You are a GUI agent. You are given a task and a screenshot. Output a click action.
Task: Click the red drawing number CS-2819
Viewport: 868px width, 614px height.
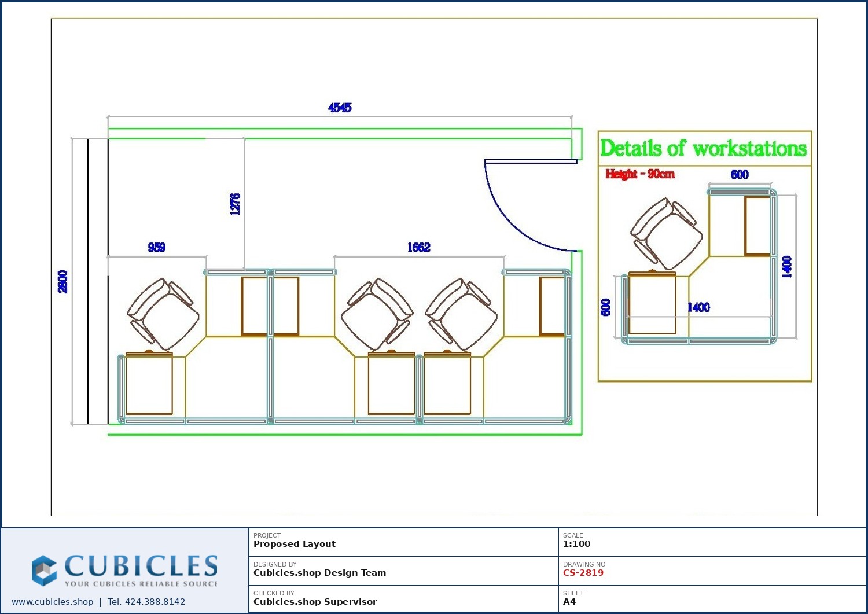(583, 573)
